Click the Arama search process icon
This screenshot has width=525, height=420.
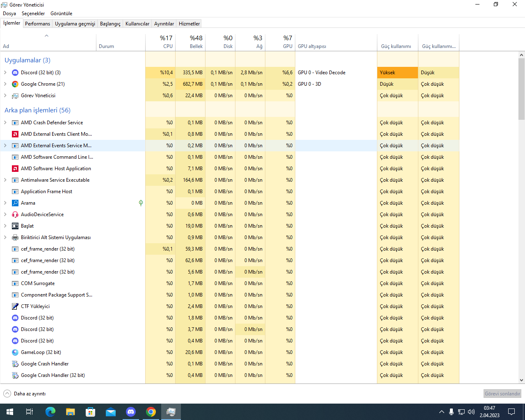(15, 203)
